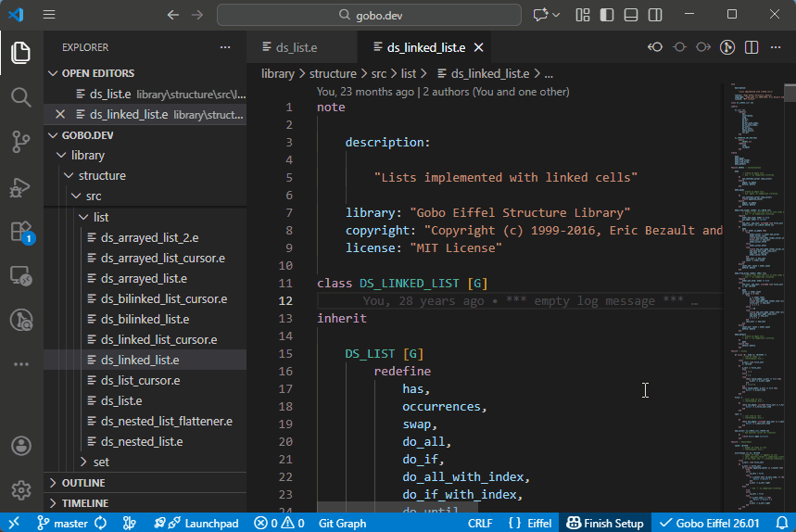Open the Extensions view with badge

click(20, 232)
